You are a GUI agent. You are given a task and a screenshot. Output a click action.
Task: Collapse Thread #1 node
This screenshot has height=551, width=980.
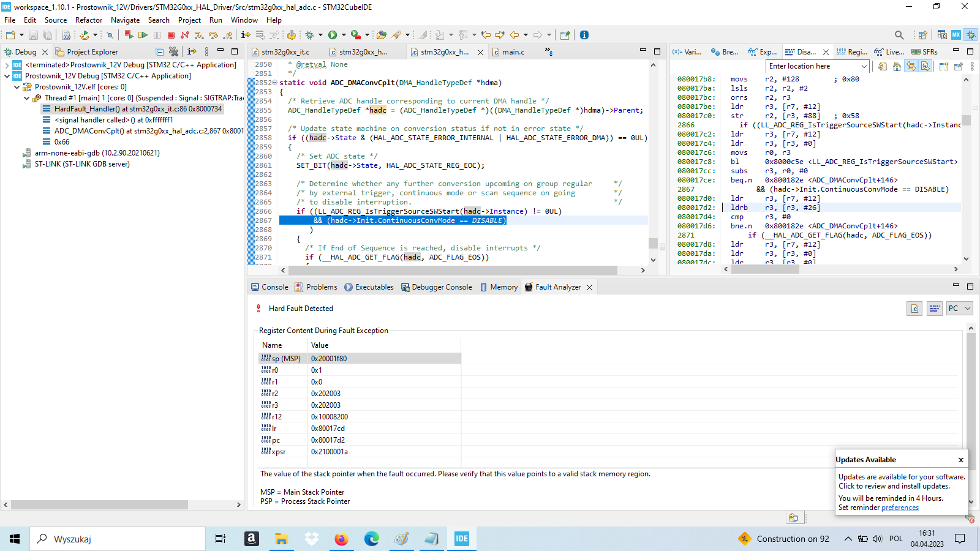point(26,98)
